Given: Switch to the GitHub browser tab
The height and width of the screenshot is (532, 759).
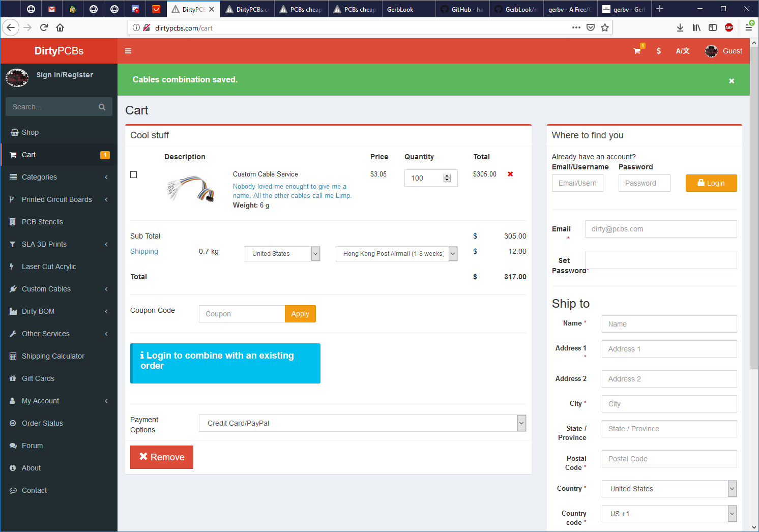Looking at the screenshot, I should pyautogui.click(x=462, y=9).
